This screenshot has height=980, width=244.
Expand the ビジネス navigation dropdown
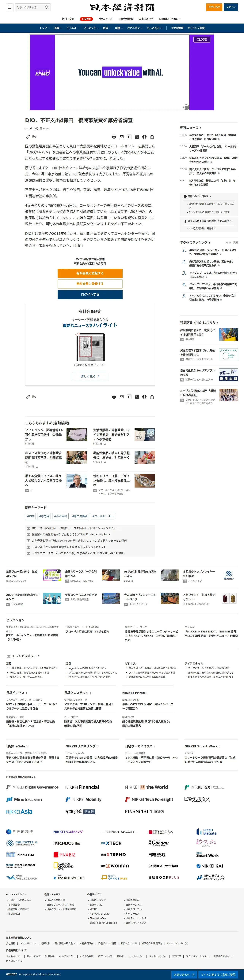(72, 28)
